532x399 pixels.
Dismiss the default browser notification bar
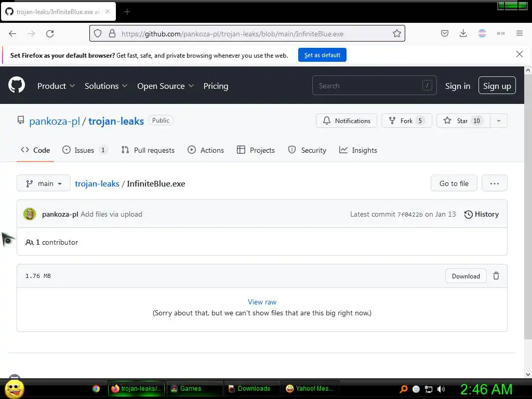point(520,54)
